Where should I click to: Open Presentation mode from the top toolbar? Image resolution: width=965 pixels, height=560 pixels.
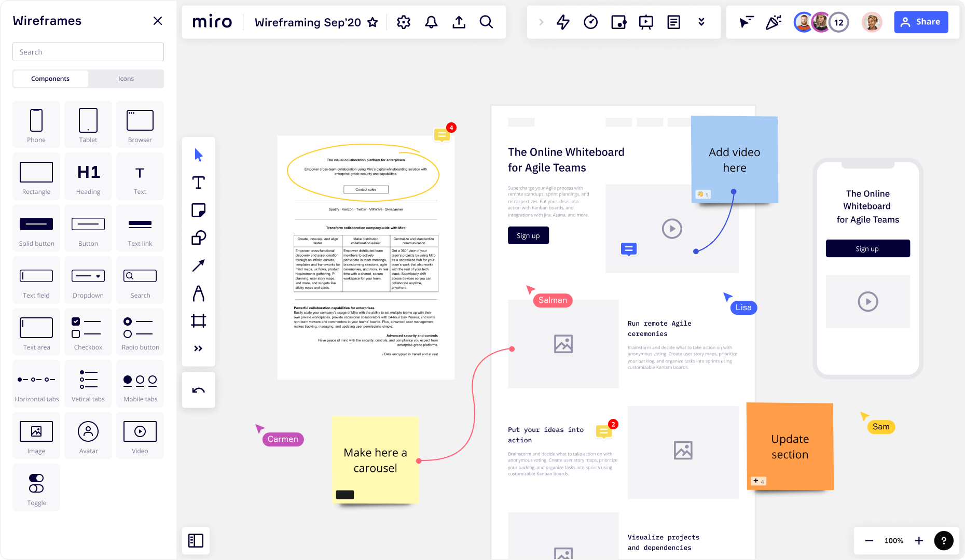[x=646, y=22]
